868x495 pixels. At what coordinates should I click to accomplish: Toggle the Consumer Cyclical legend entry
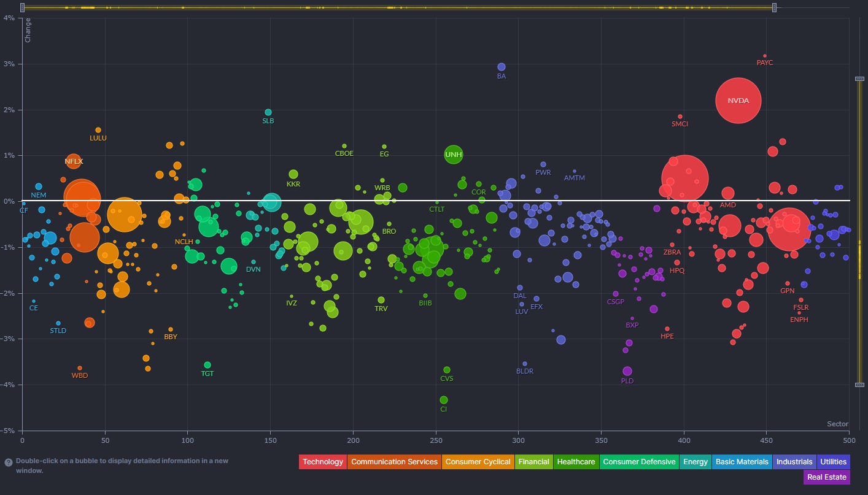478,462
